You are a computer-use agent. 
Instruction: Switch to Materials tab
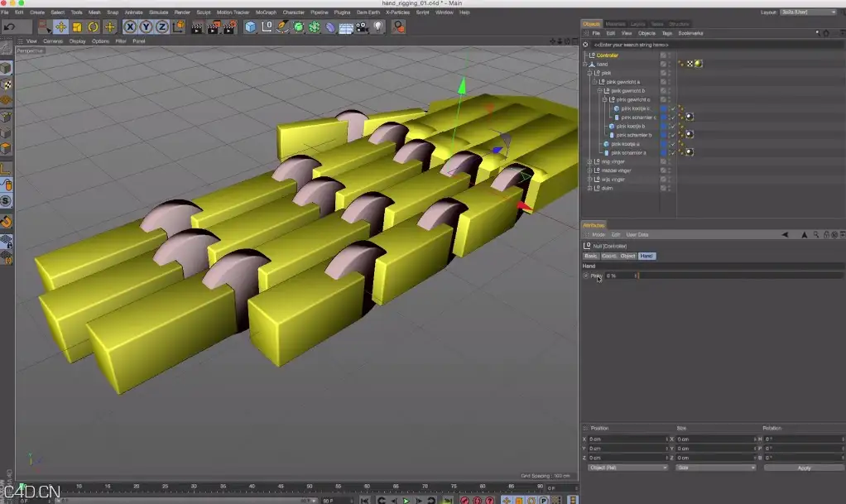(x=615, y=24)
